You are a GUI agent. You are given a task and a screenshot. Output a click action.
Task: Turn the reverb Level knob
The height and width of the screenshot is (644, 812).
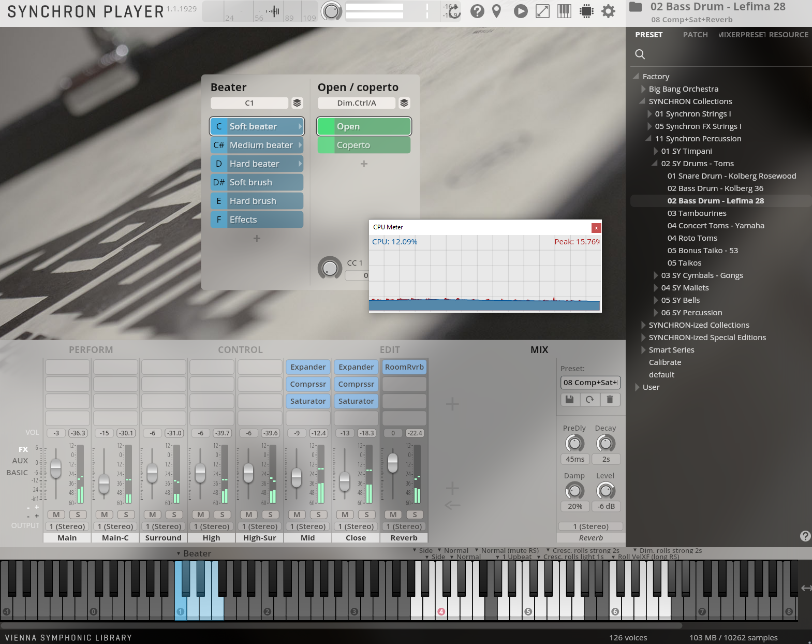(x=606, y=490)
